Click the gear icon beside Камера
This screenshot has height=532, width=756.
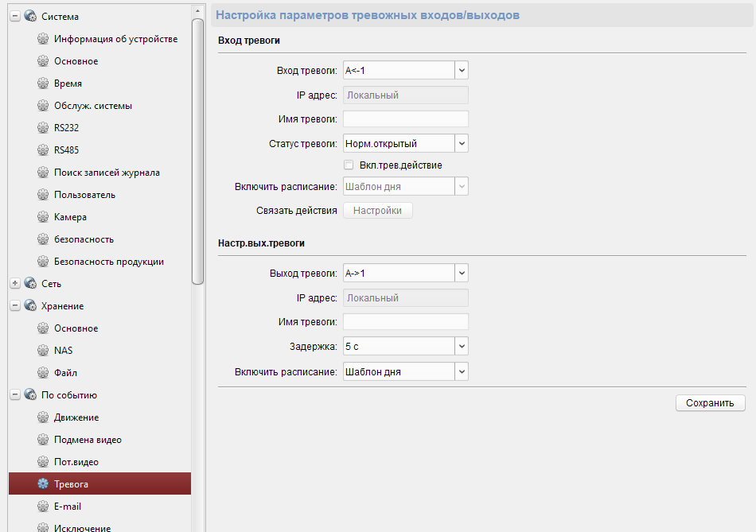pos(43,217)
